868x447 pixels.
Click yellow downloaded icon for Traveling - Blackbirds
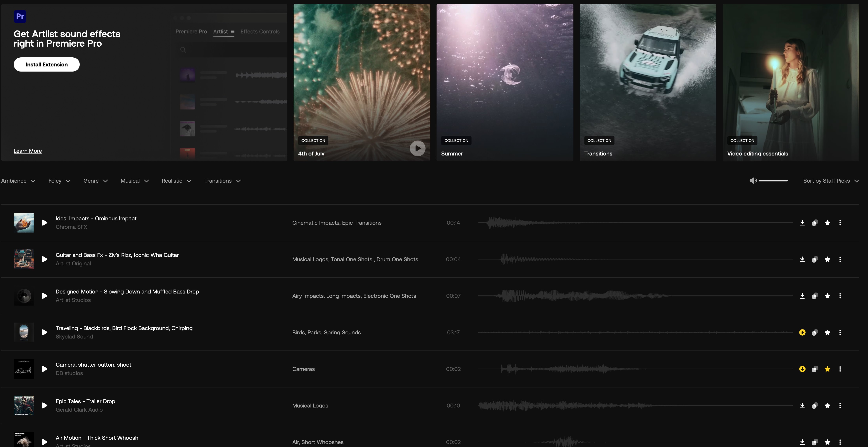tap(802, 332)
